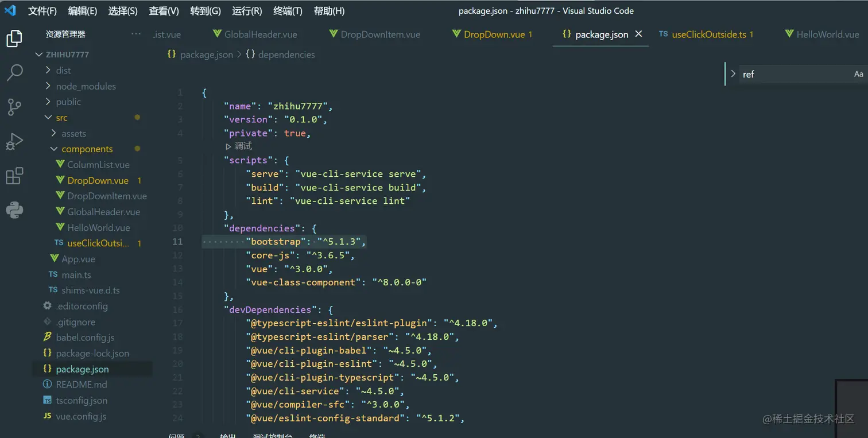Switch to DropDownItem.vue editor tab

pos(375,34)
